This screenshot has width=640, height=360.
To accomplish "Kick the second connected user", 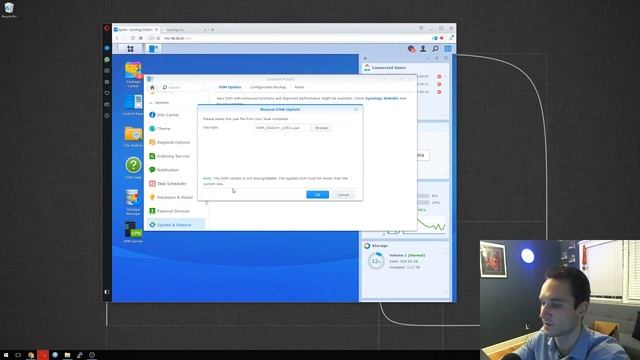I will click(439, 84).
